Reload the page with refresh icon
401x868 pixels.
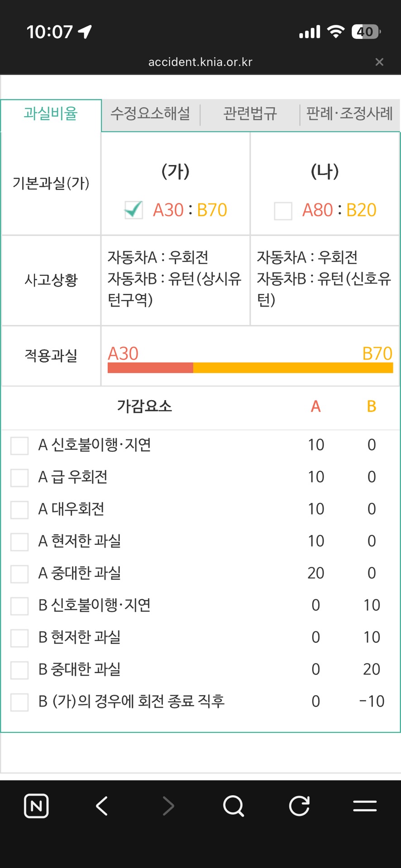299,806
